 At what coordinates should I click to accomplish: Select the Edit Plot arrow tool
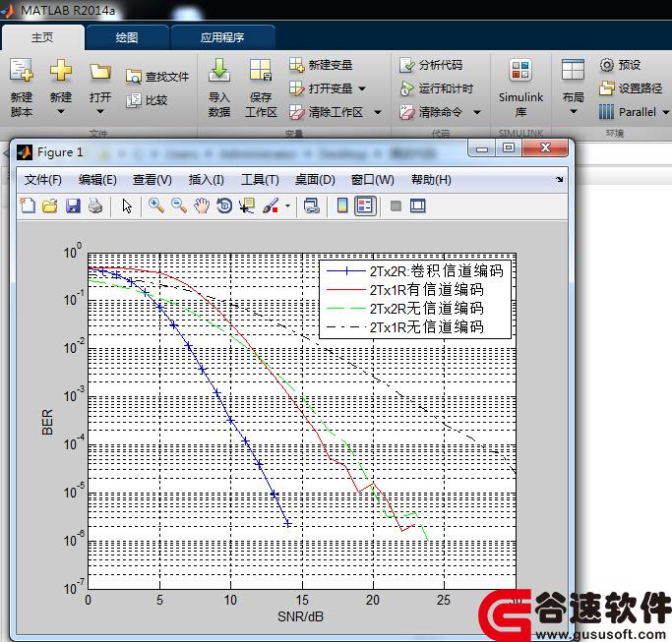click(x=127, y=206)
